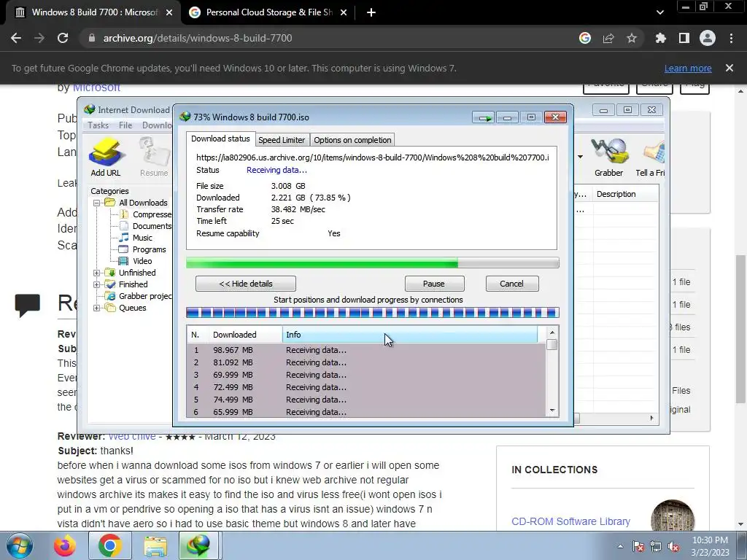
Task: Click the Downloaded column header
Action: (245, 335)
